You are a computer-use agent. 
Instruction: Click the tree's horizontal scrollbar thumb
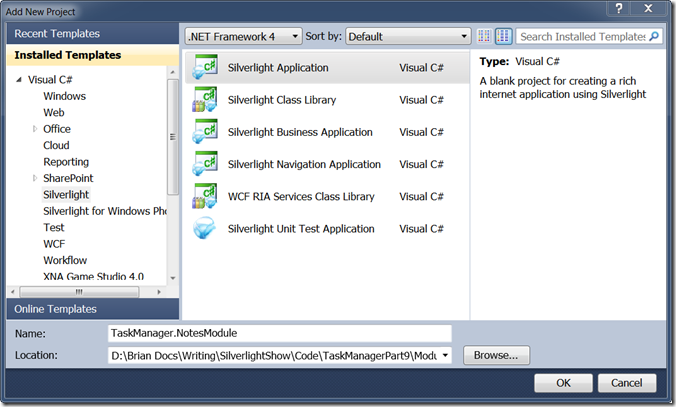pos(79,292)
